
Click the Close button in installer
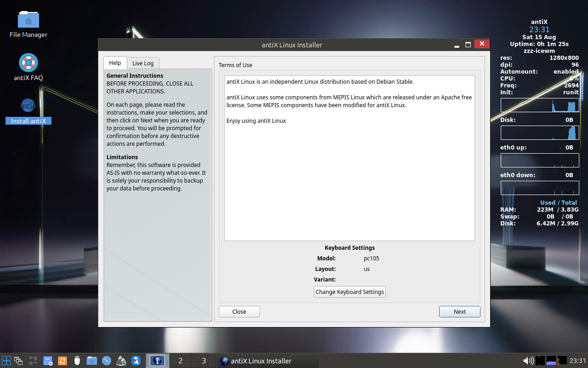(239, 311)
